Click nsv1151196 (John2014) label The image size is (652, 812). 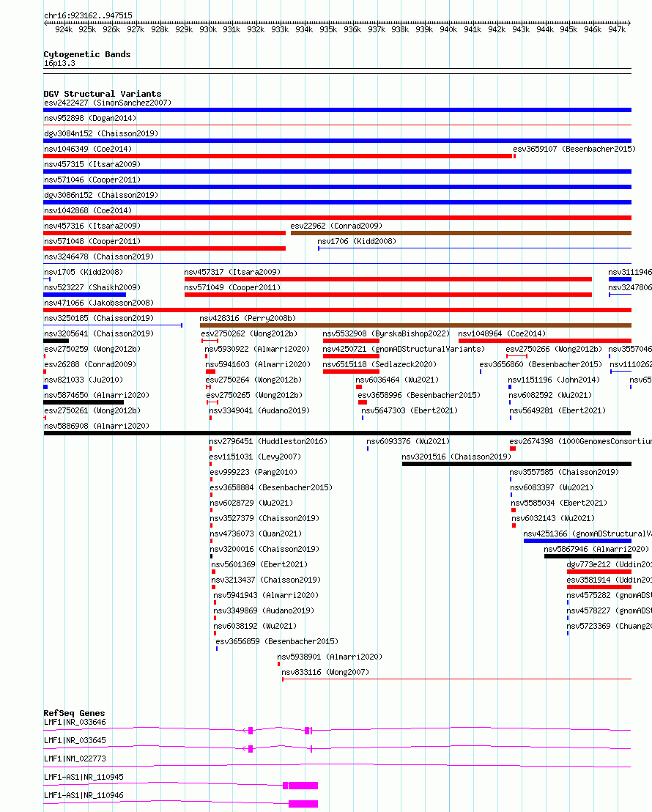pyautogui.click(x=554, y=380)
